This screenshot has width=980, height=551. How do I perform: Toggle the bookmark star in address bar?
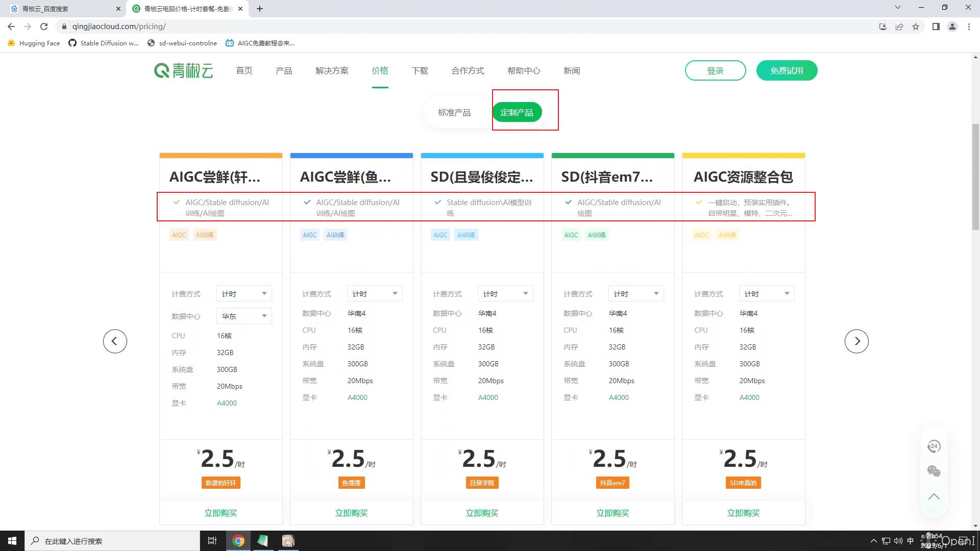pyautogui.click(x=916, y=26)
